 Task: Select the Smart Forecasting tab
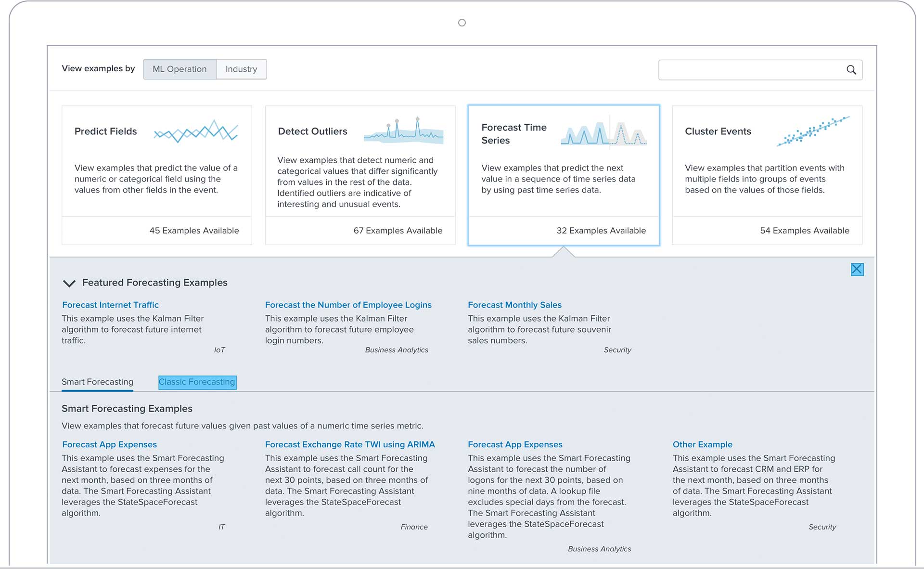tap(97, 382)
